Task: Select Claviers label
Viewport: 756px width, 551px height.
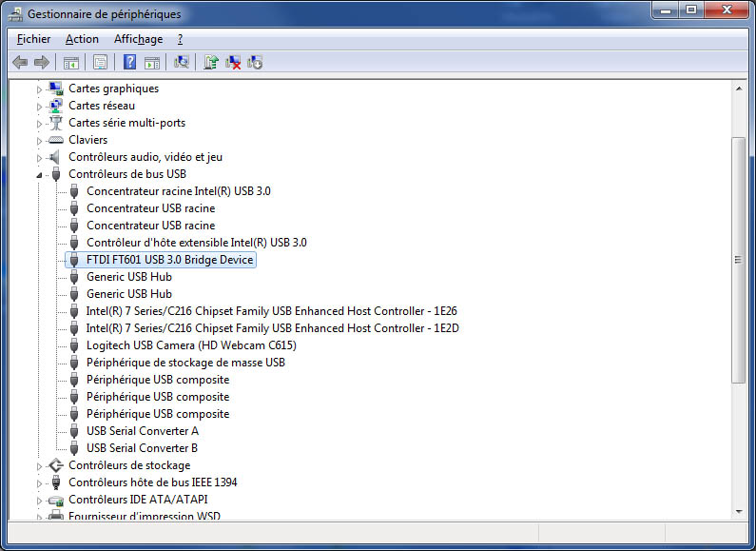Action: pos(87,140)
